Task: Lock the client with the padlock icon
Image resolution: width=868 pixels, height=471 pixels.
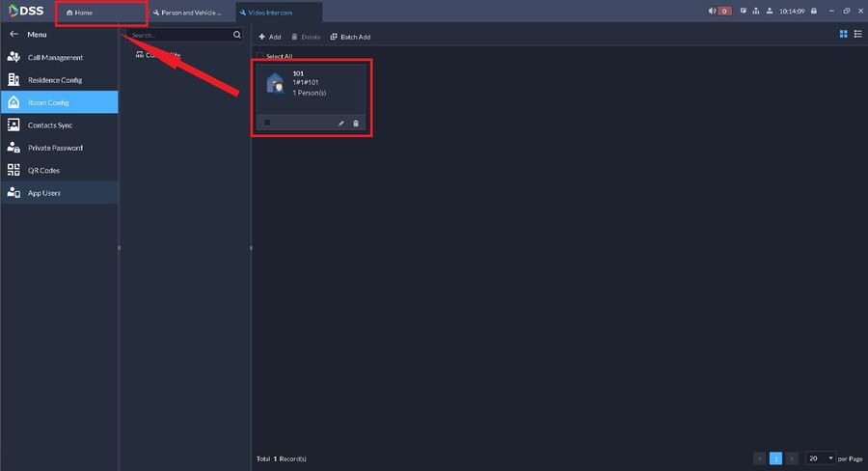Action: point(814,11)
